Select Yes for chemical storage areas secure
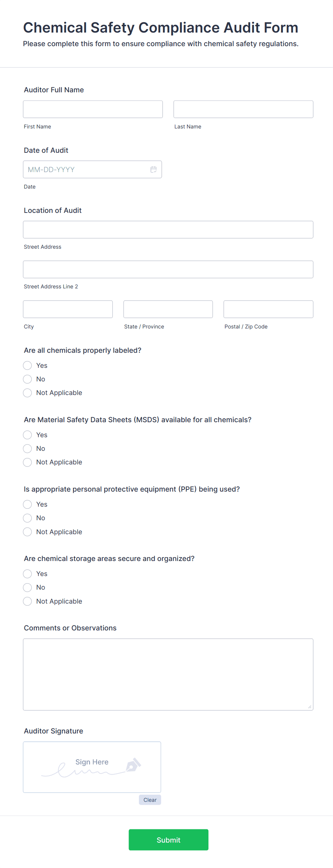 [x=27, y=574]
